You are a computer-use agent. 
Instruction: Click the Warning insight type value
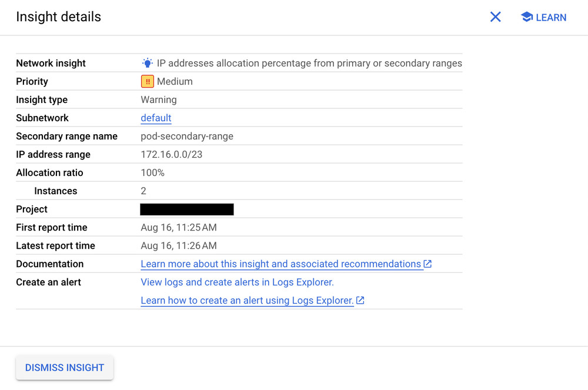tap(159, 100)
